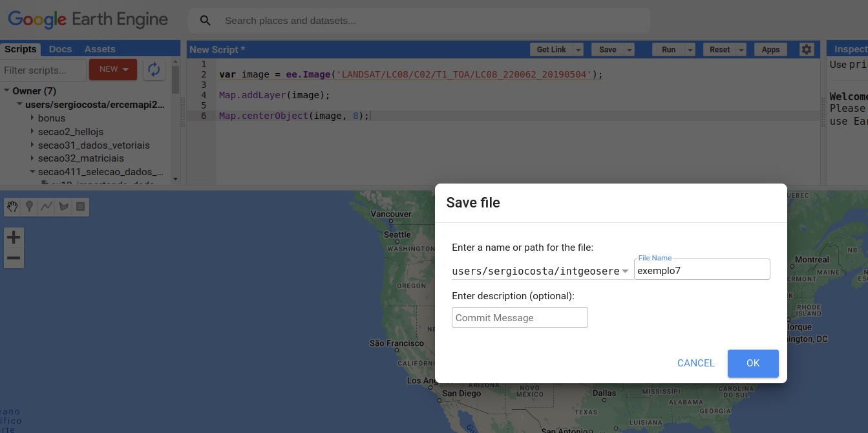
Task: Open the NEW script dropdown button
Action: point(113,69)
